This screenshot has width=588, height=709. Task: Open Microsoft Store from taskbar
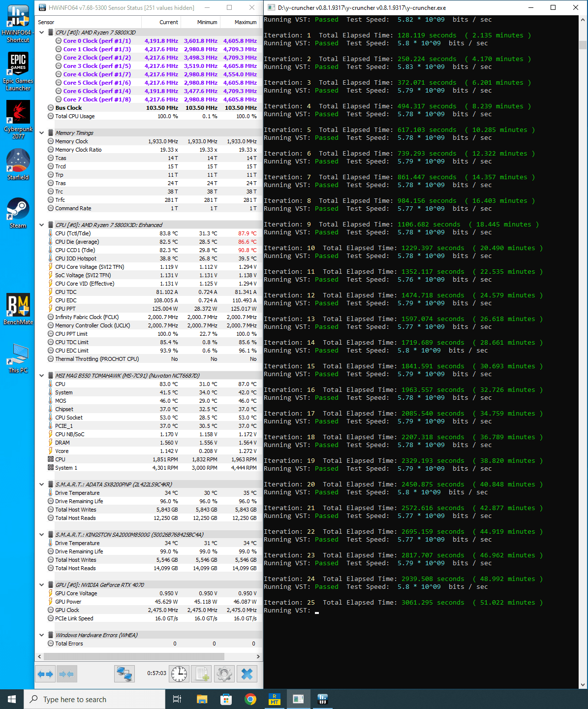tap(226, 699)
